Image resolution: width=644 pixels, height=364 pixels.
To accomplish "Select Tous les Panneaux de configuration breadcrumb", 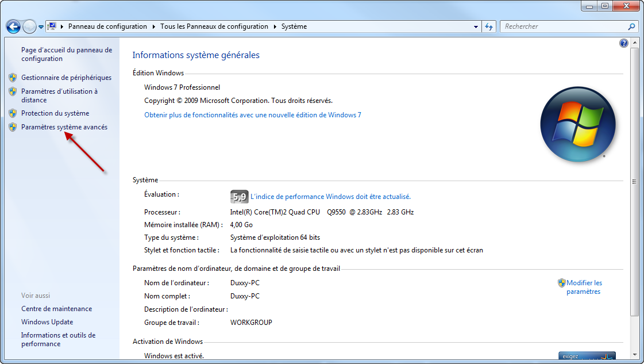I will (214, 26).
